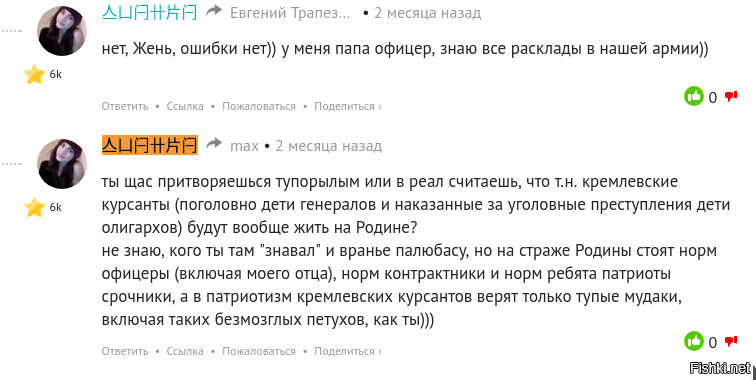
Task: Like the first comment with green thumbs-up
Action: [694, 96]
